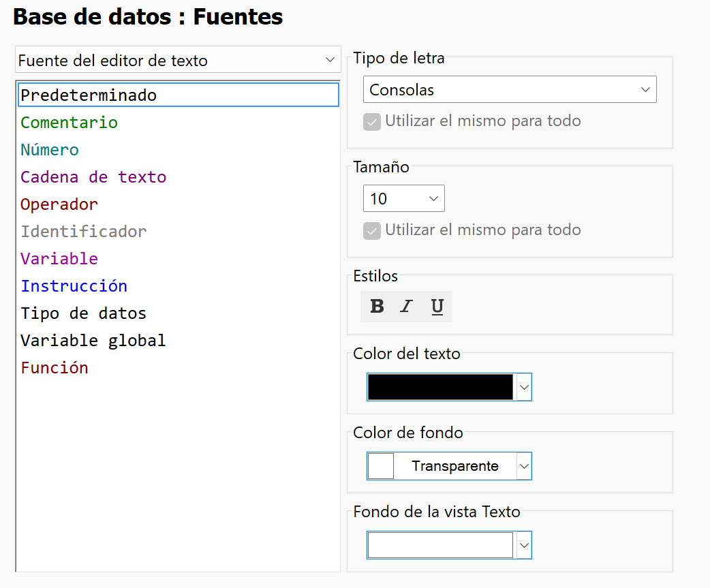Select Operador in the style list
The image size is (710, 588).
click(59, 204)
